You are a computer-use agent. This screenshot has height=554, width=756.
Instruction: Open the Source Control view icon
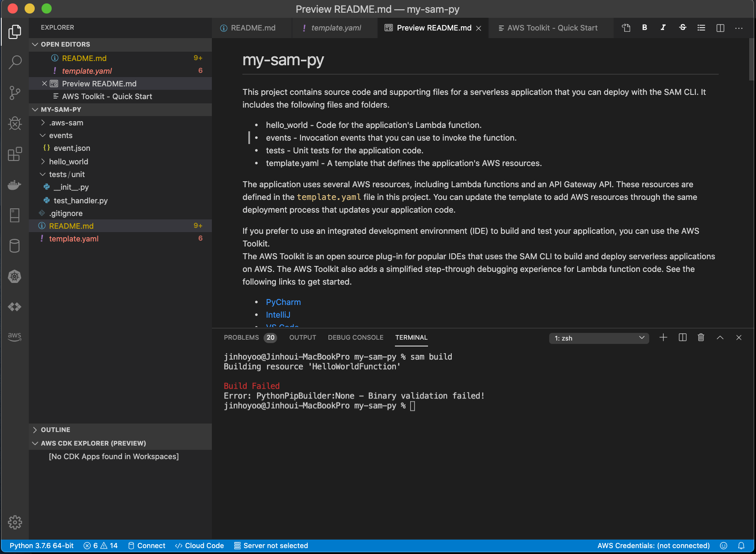15,93
